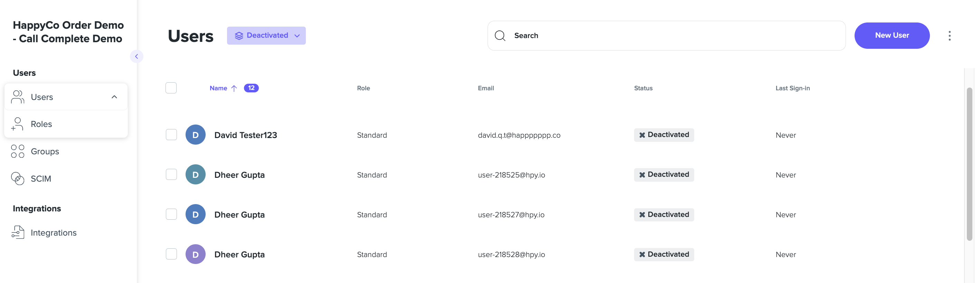Click the New User button
980x283 pixels.
pyautogui.click(x=892, y=36)
